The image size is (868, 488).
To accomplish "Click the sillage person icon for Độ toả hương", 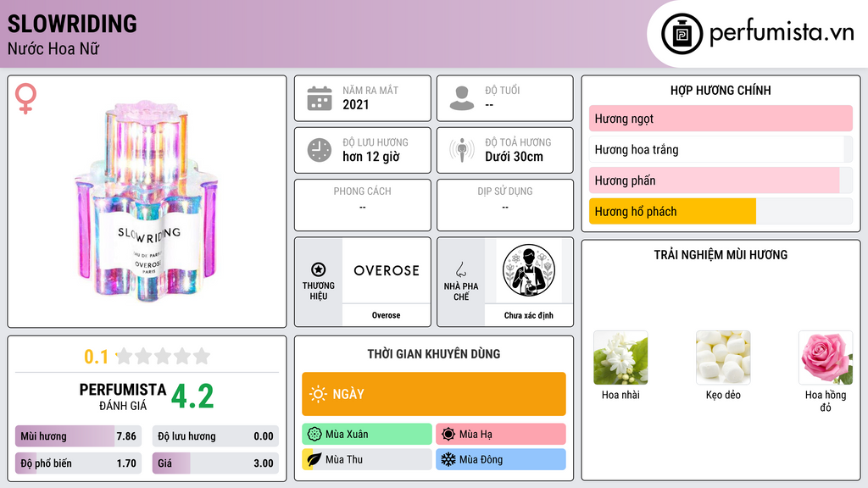I will tap(462, 150).
